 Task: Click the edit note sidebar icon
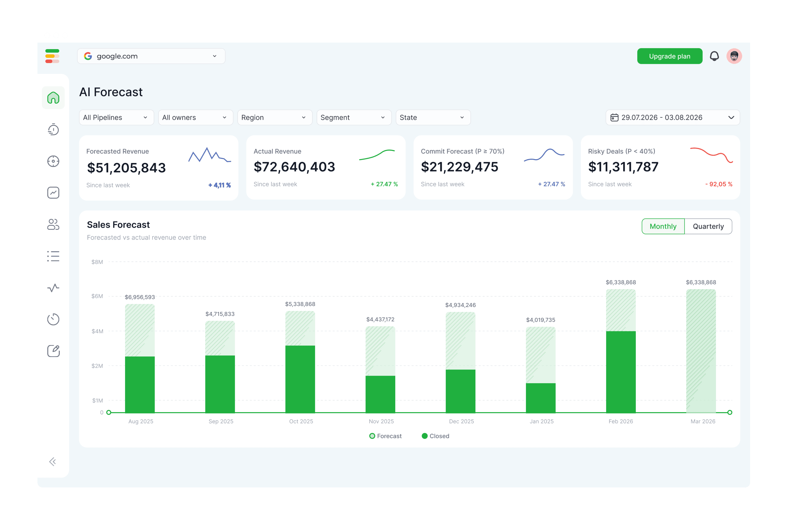[53, 351]
